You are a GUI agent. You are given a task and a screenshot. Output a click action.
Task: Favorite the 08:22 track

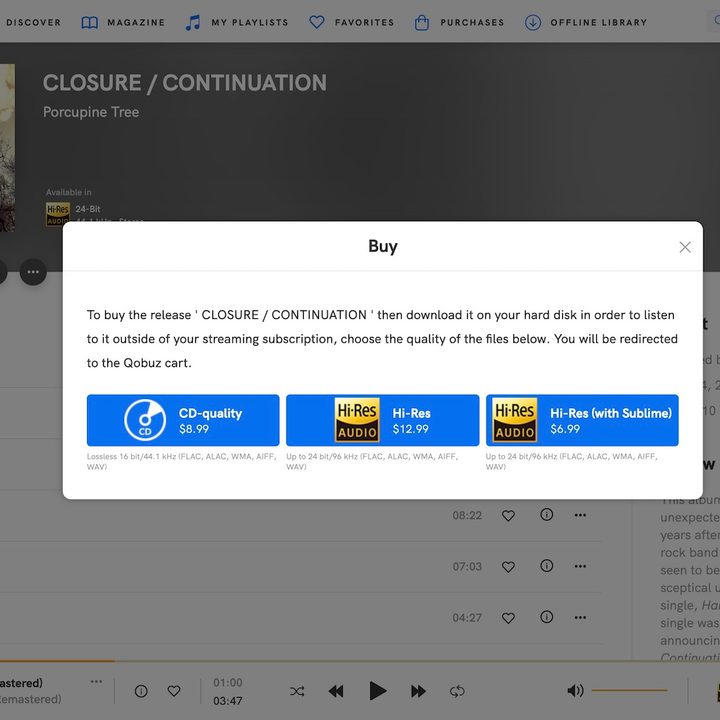tap(508, 515)
